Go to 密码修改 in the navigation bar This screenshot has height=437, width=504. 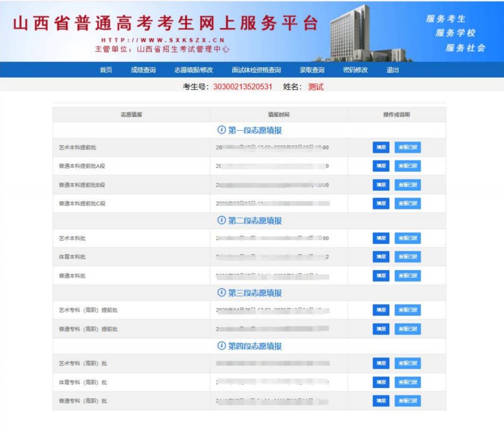355,70
